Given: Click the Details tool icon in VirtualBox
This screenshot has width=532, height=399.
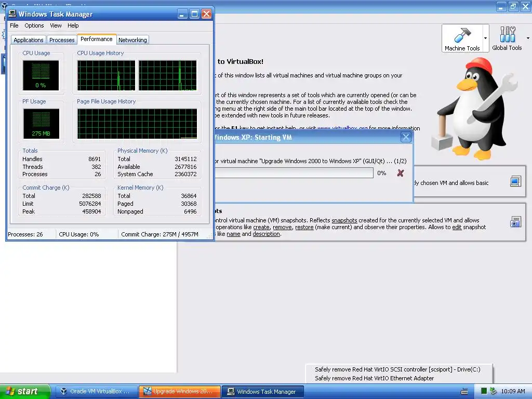Looking at the screenshot, I should click(515, 181).
